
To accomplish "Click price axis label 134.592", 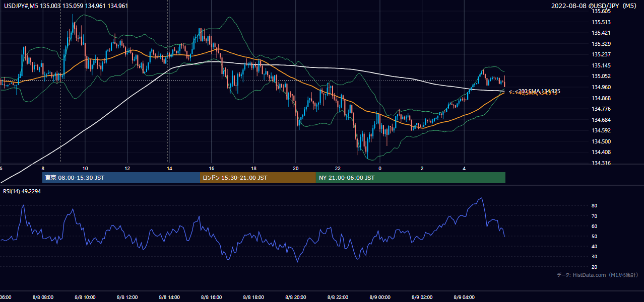I will coord(601,130).
